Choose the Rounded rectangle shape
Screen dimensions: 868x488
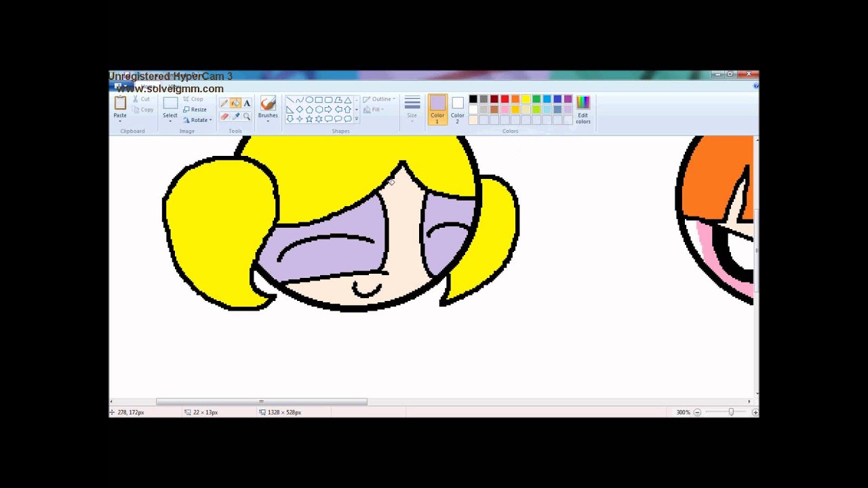click(328, 100)
